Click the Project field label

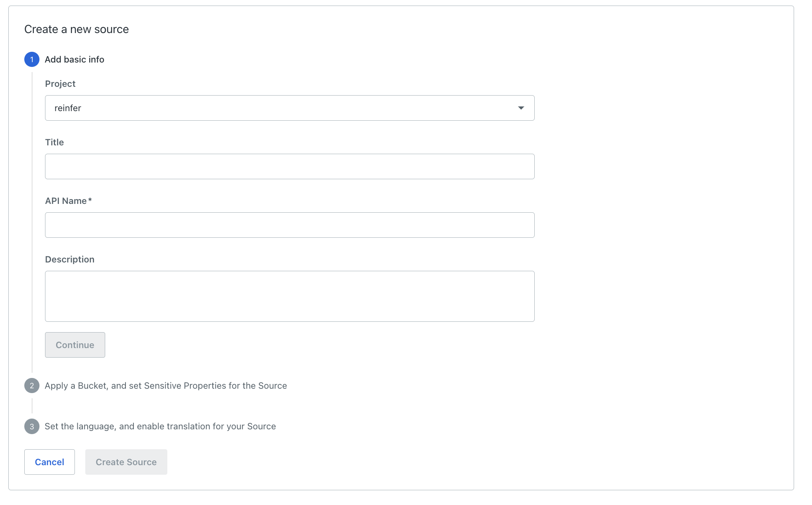click(60, 84)
